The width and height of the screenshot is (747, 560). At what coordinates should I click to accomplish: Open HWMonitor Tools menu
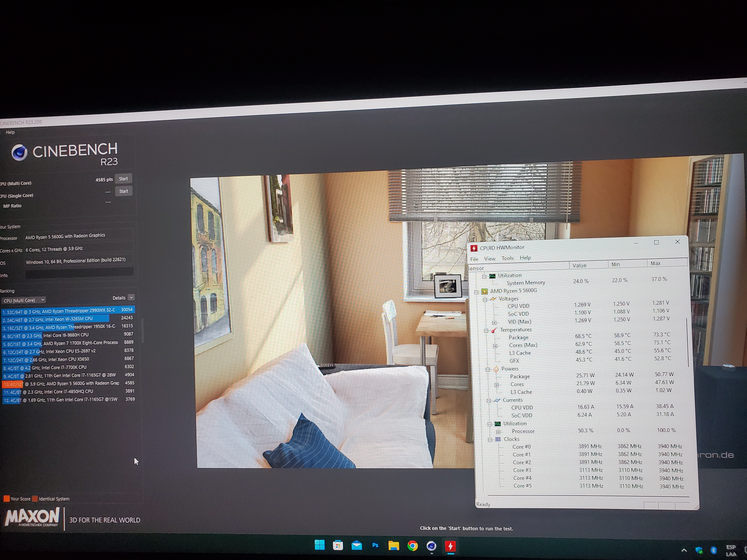[508, 258]
